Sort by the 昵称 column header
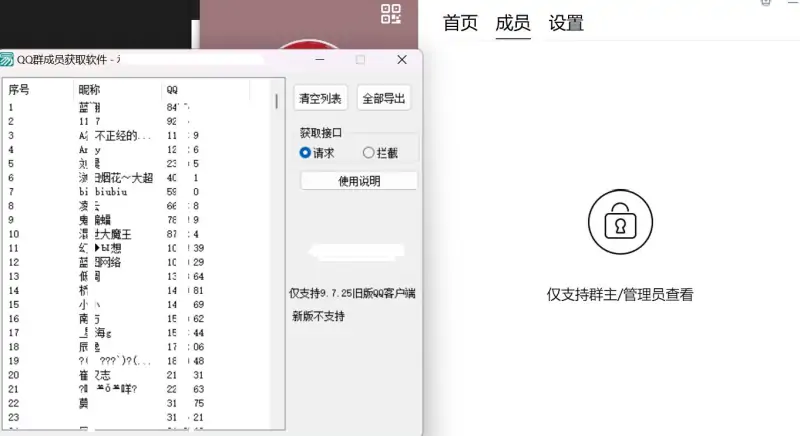Screen dimensions: 800x436 [90, 90]
